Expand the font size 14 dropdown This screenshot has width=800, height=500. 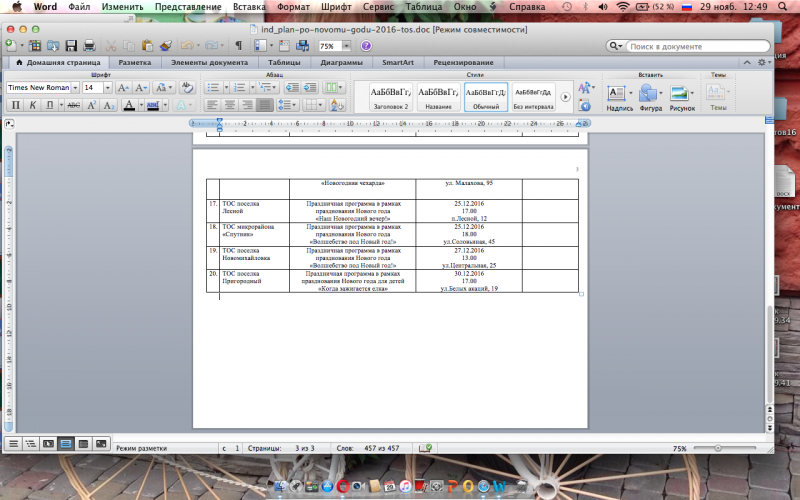point(107,88)
